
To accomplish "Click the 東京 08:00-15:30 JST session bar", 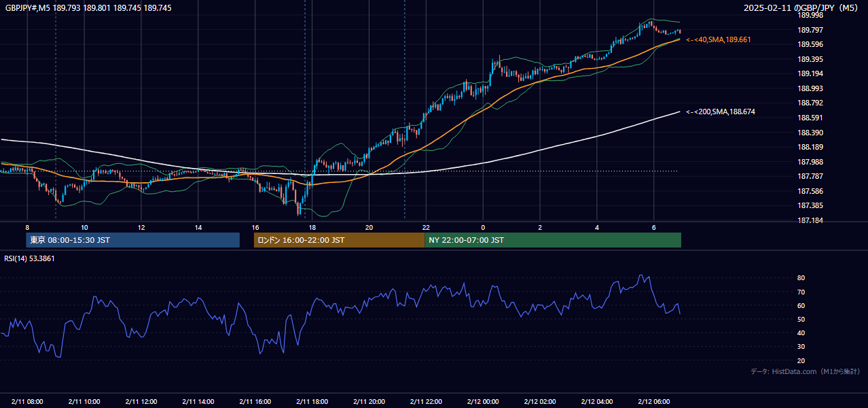I will pyautogui.click(x=133, y=240).
